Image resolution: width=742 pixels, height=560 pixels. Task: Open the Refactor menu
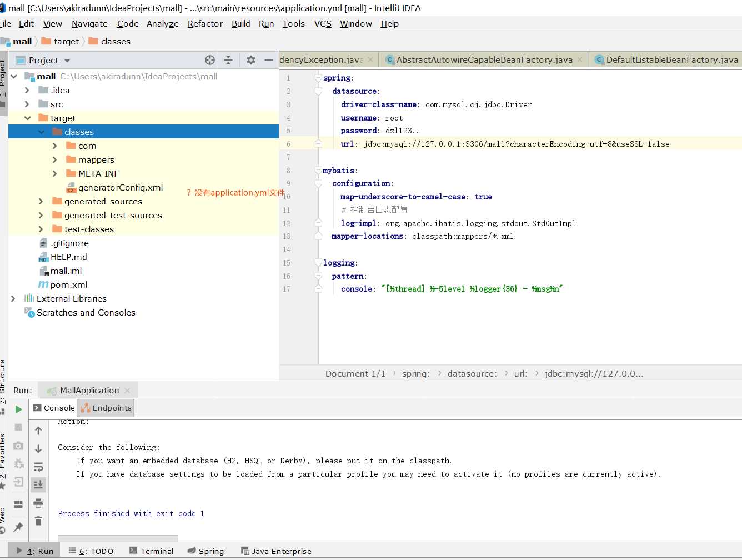pos(205,23)
